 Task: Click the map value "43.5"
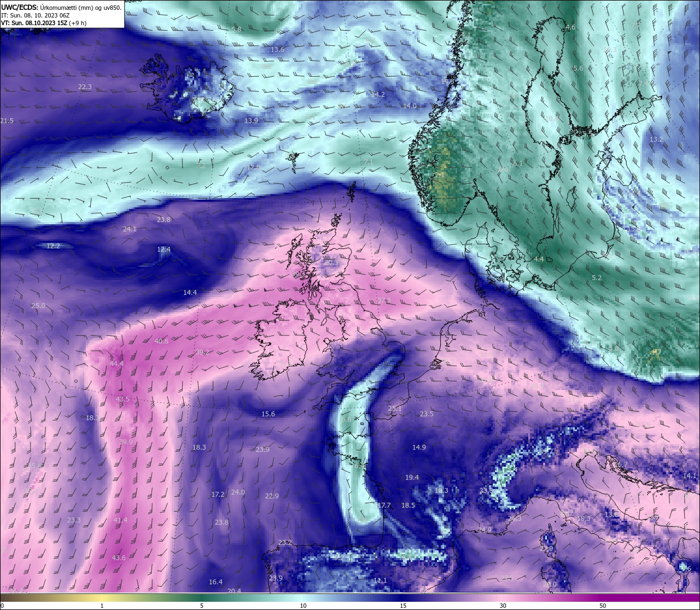122,399
